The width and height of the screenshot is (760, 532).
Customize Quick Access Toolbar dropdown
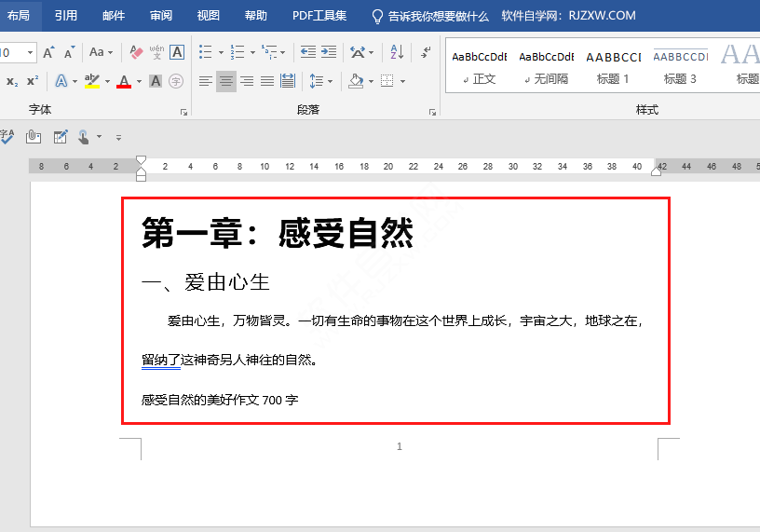[x=119, y=138]
